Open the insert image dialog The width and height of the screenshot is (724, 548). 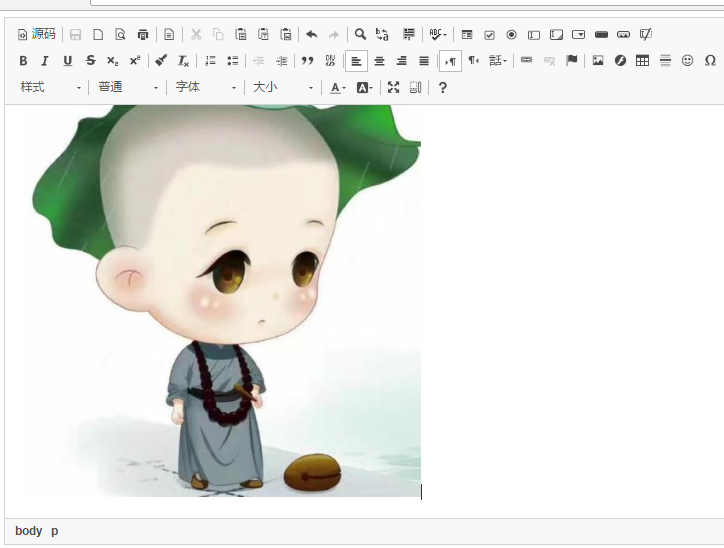point(598,61)
